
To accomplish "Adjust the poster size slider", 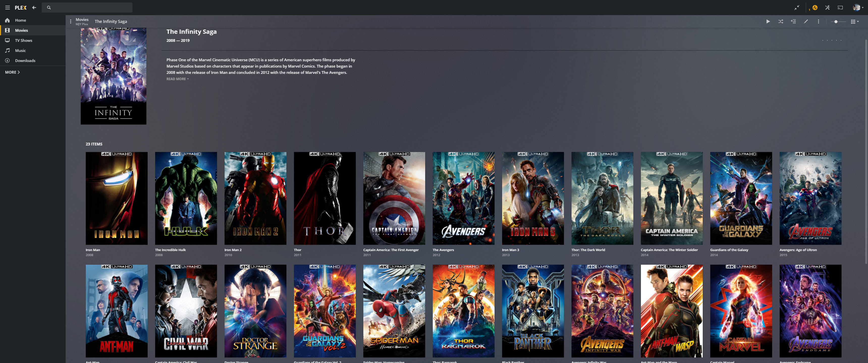I will (x=838, y=21).
